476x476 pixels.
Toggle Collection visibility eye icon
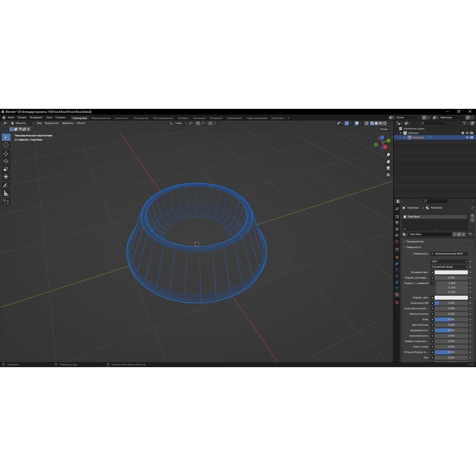[x=467, y=133]
